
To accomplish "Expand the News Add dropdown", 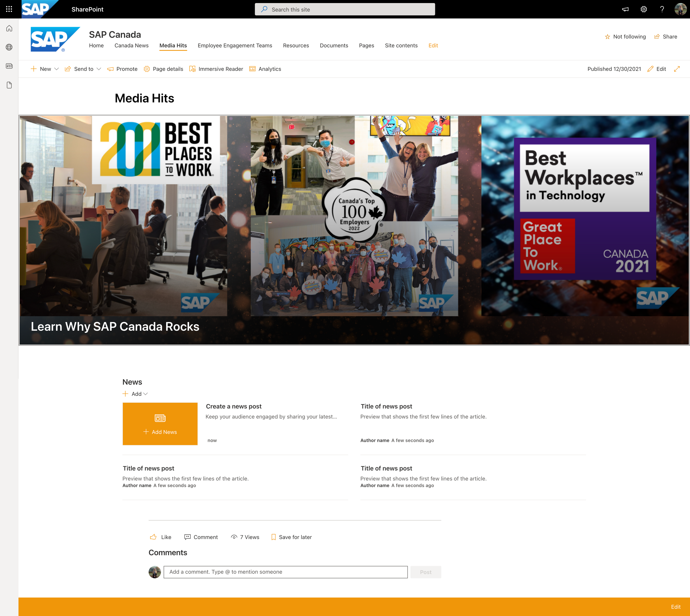I will [135, 394].
